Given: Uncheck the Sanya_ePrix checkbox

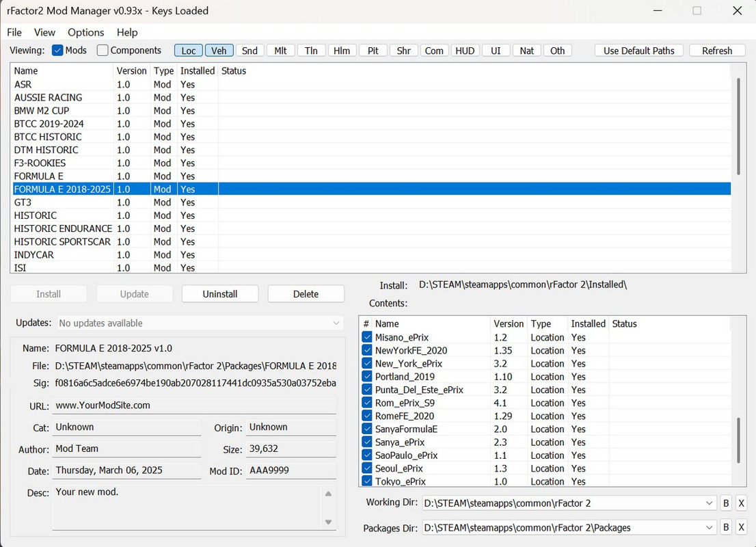Looking at the screenshot, I should tap(367, 442).
